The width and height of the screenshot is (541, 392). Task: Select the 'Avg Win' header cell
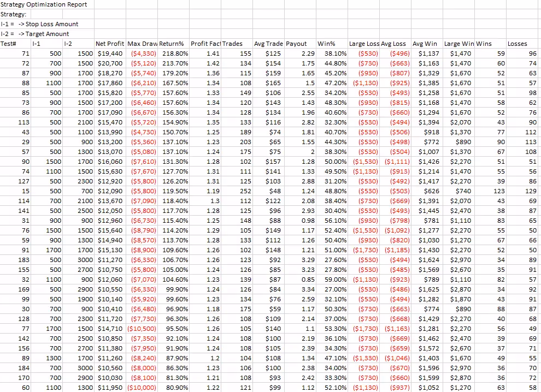pyautogui.click(x=427, y=44)
